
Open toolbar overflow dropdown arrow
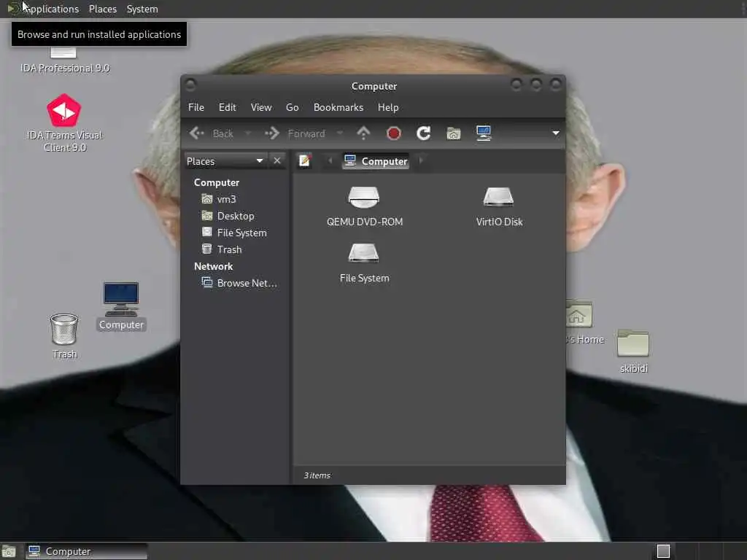[555, 133]
